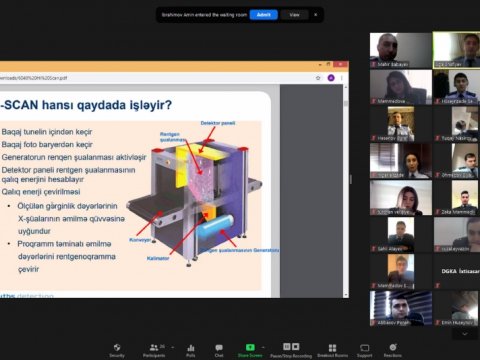Minimize the shared browser window
The height and width of the screenshot is (360, 480).
coord(319,64)
